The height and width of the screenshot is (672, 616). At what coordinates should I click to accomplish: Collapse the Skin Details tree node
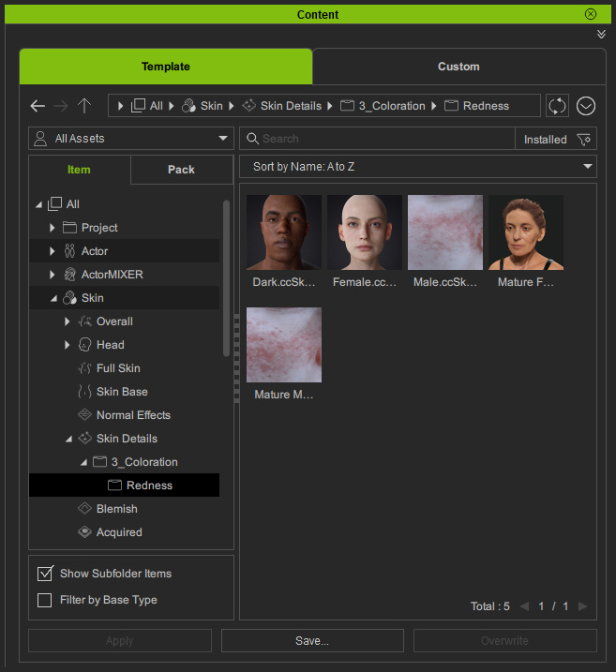68,439
